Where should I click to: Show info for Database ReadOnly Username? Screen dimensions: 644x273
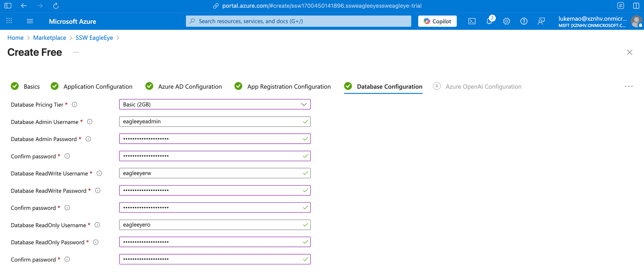[x=97, y=225]
